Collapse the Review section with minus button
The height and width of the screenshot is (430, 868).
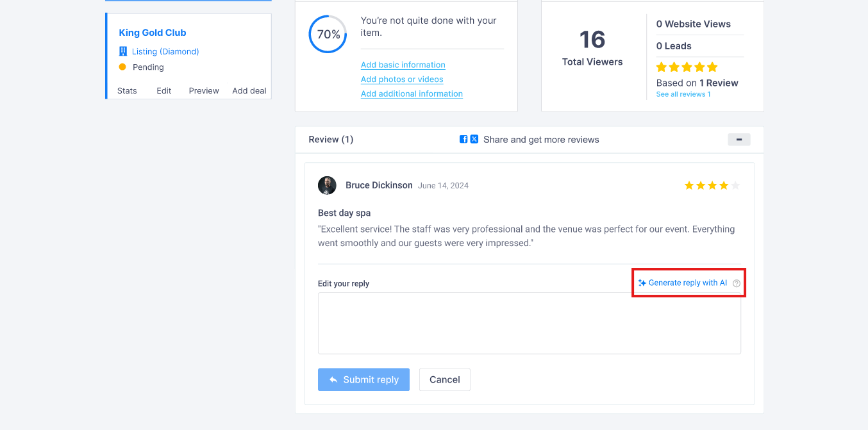[739, 139]
